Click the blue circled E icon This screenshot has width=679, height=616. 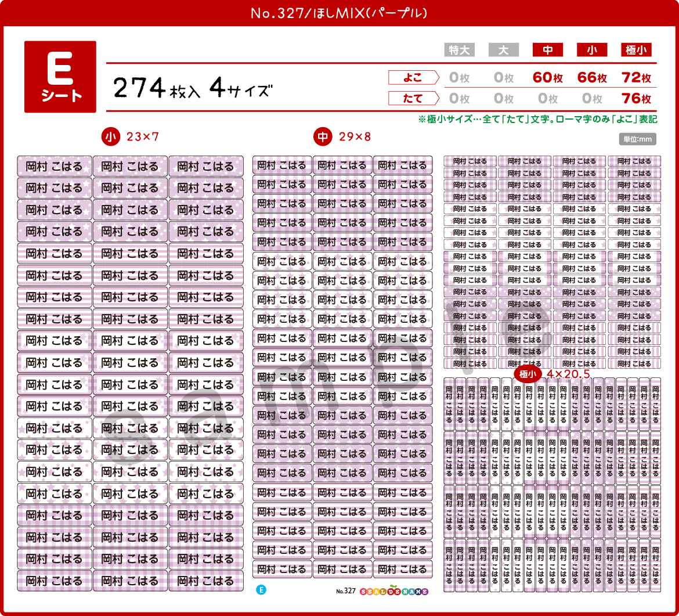(x=261, y=590)
